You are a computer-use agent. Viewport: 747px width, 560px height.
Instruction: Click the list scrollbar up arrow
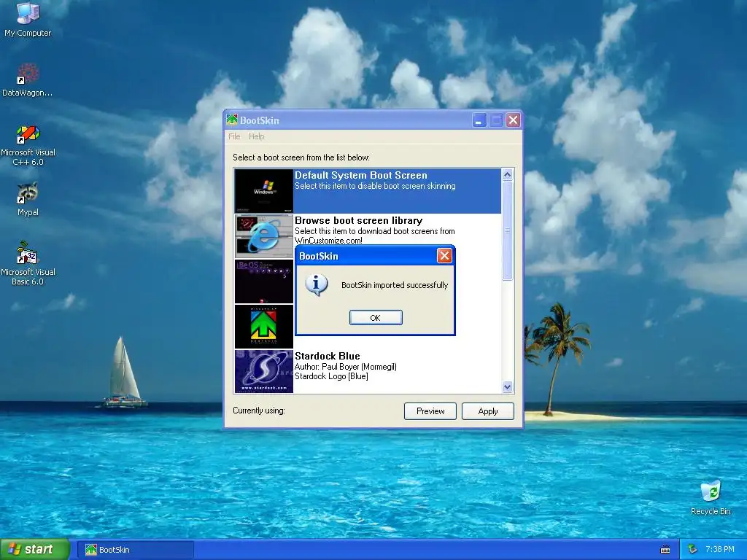point(508,175)
